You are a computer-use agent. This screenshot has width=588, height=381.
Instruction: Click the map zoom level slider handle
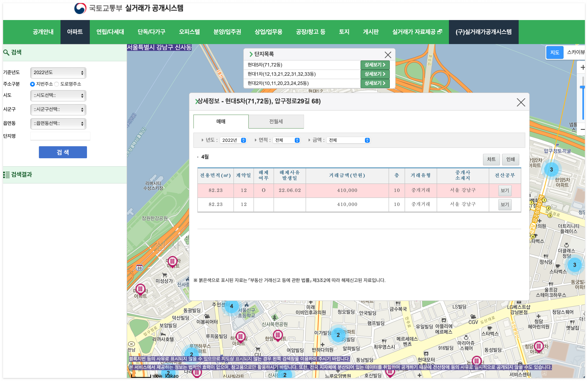pos(582,87)
